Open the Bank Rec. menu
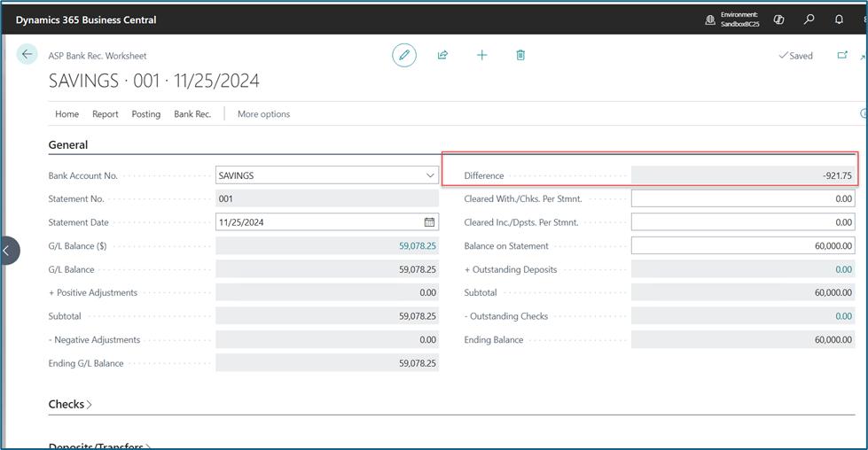The height and width of the screenshot is (450, 868). coord(192,114)
